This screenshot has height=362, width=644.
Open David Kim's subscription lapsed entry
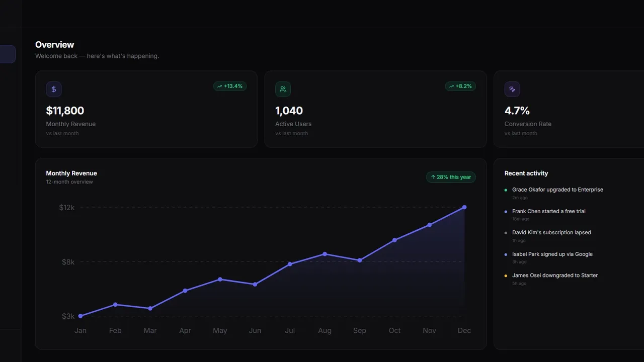point(551,232)
